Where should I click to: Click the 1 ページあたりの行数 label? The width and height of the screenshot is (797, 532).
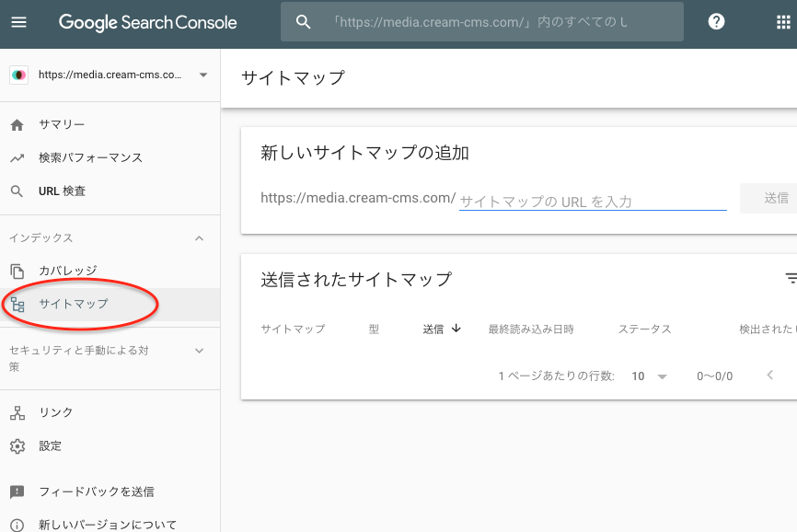click(x=556, y=376)
